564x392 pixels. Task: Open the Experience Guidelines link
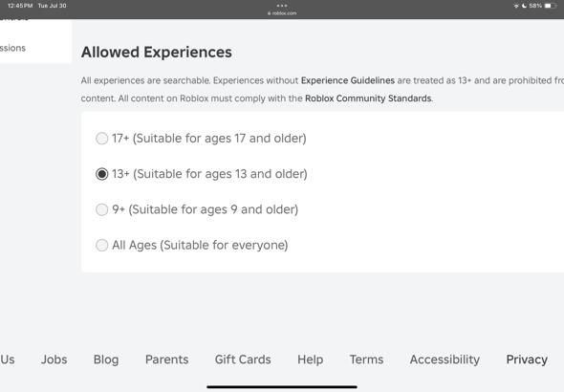(347, 80)
